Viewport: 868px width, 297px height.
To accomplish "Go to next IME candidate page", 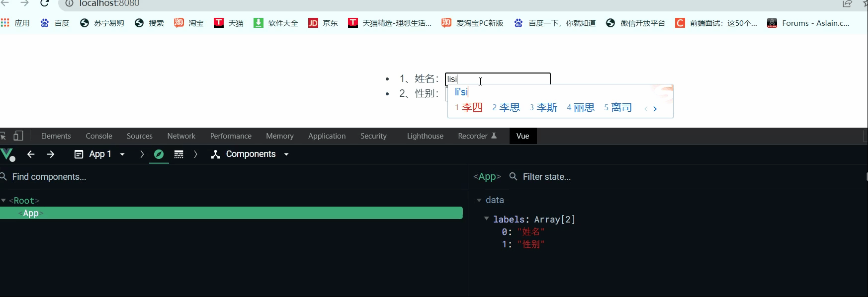I will point(655,109).
